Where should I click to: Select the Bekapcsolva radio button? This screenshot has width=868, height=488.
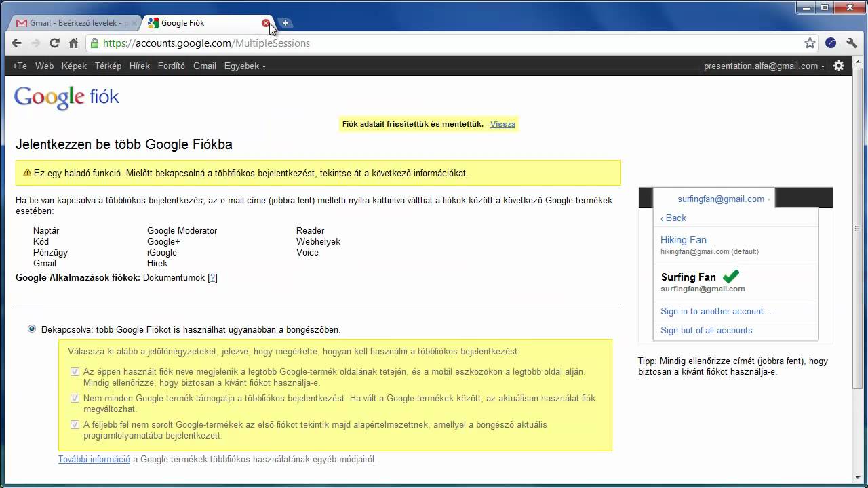click(x=32, y=329)
